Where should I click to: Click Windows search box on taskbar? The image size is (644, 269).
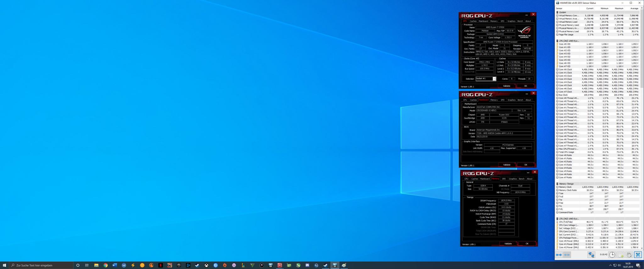point(41,265)
